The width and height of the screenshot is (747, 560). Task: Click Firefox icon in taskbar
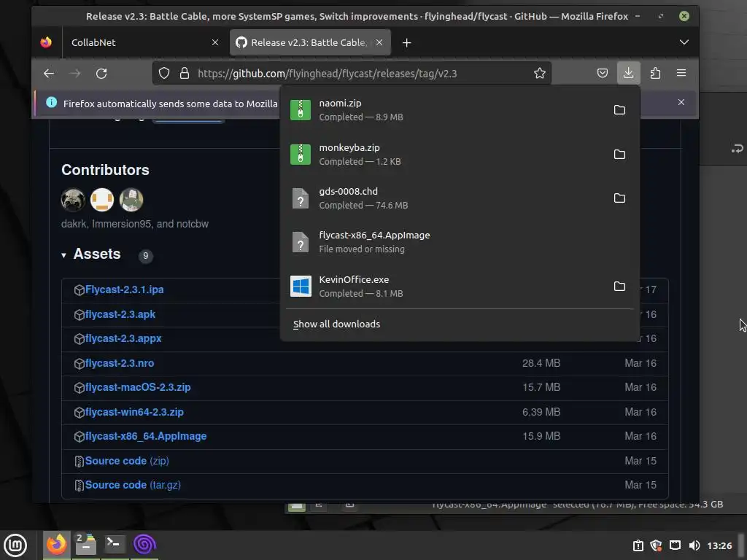56,544
